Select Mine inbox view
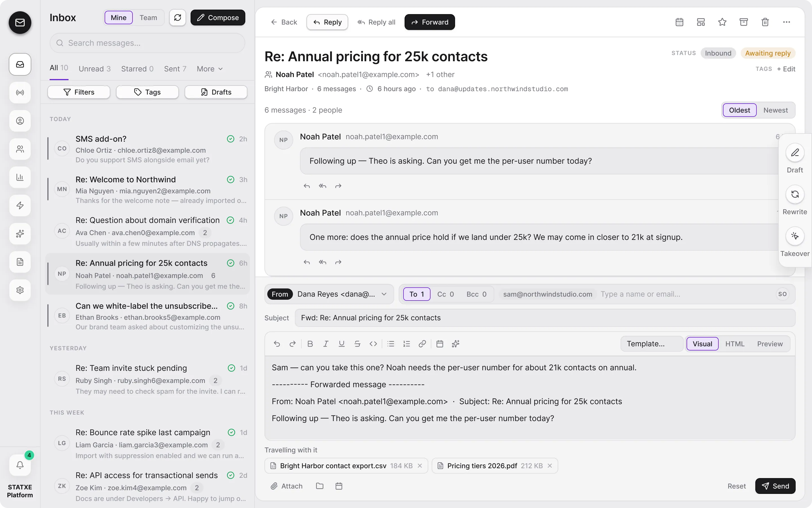This screenshot has height=508, width=812. pyautogui.click(x=119, y=17)
